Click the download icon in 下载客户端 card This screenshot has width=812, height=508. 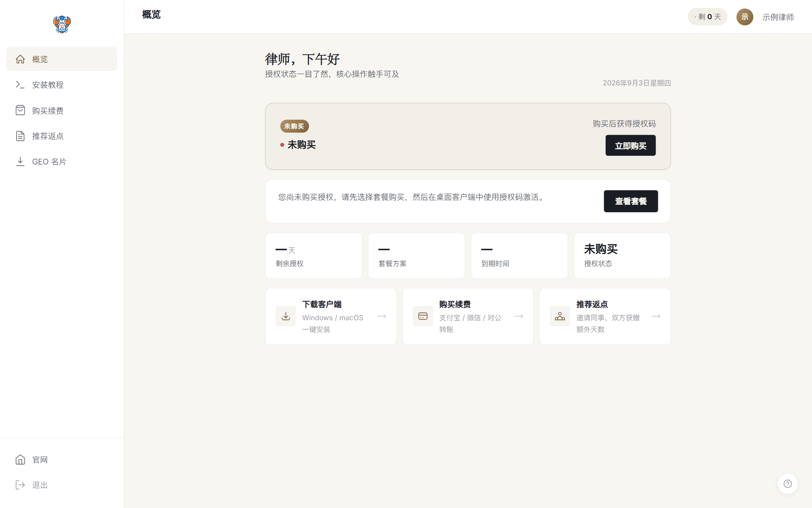tap(286, 316)
